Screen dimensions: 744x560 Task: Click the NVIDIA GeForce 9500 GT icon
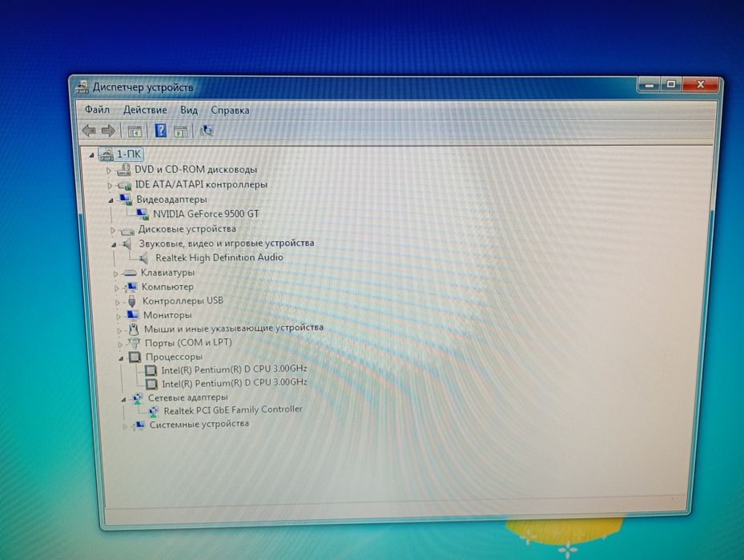[143, 214]
